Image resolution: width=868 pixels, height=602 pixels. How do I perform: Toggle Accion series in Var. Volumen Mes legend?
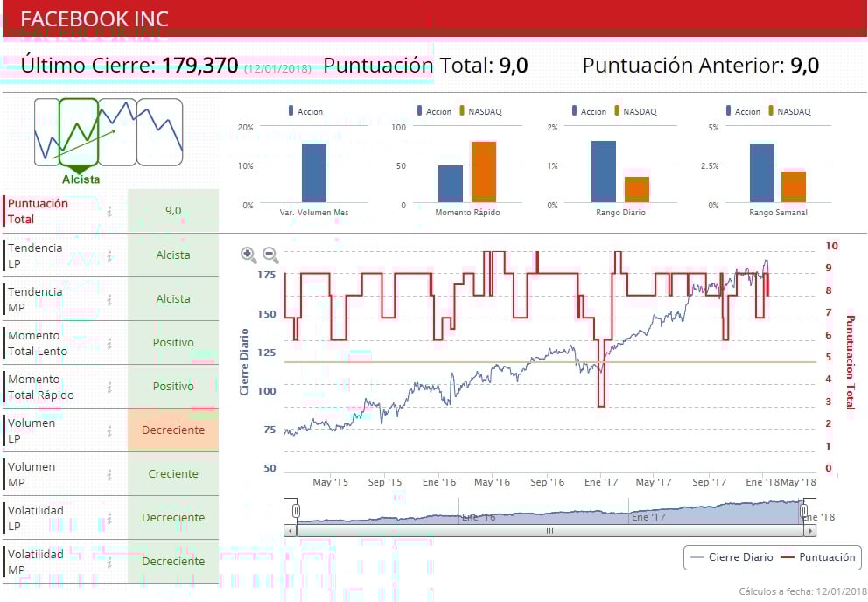305,111
